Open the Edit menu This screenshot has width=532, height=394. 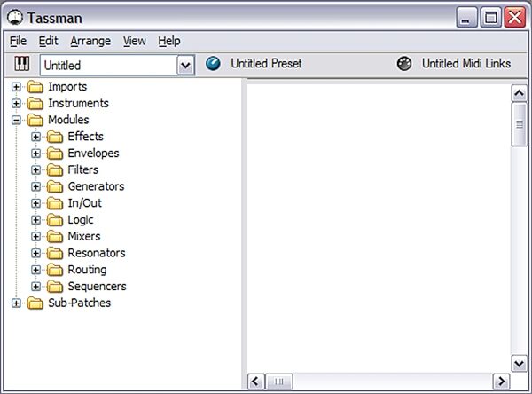tap(48, 41)
